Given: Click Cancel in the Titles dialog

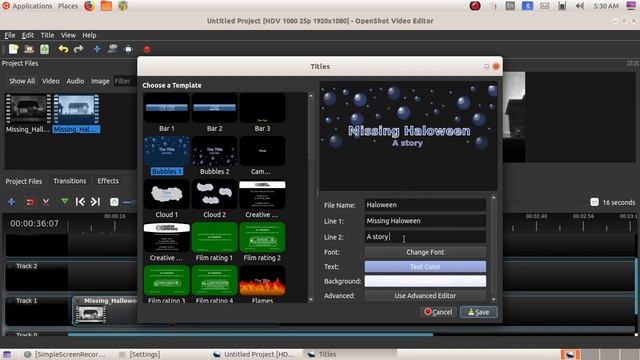Looking at the screenshot, I should coord(438,312).
